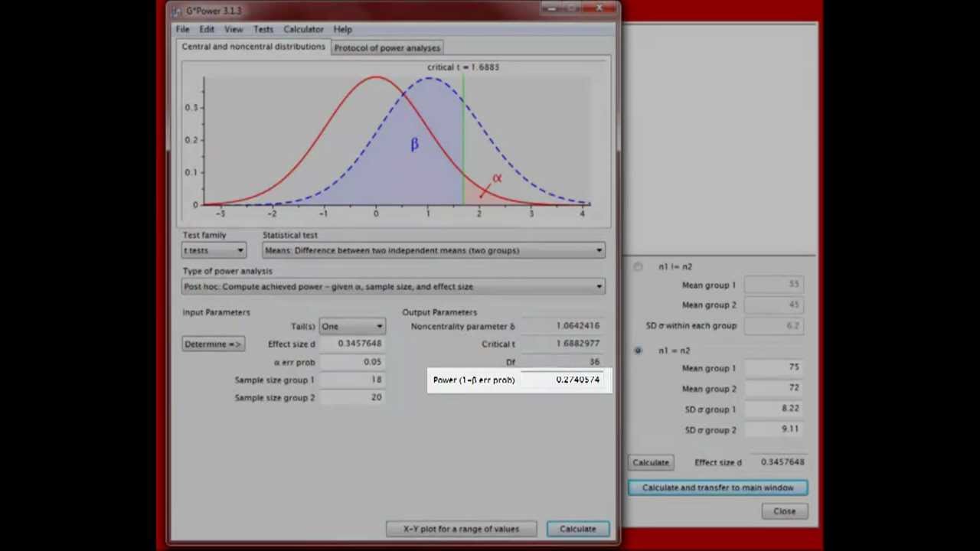Click the critical t = 1.6883 label
The height and width of the screenshot is (551, 980).
(x=463, y=67)
